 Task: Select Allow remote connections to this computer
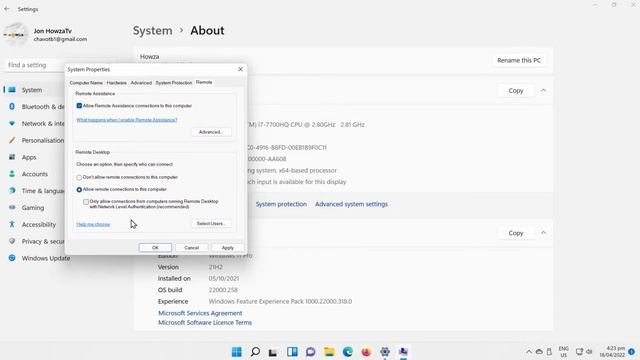(79, 190)
